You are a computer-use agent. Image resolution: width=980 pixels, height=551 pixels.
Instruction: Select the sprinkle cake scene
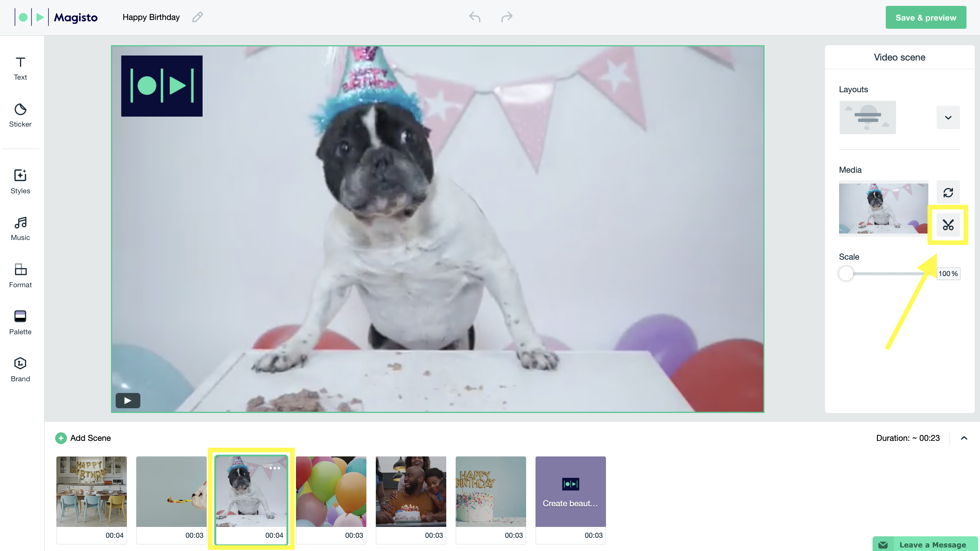click(491, 500)
